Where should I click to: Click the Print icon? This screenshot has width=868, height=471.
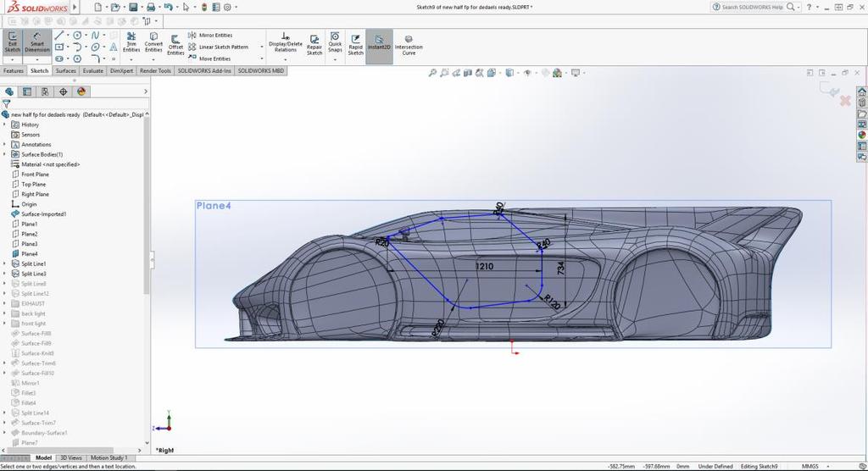151,7
